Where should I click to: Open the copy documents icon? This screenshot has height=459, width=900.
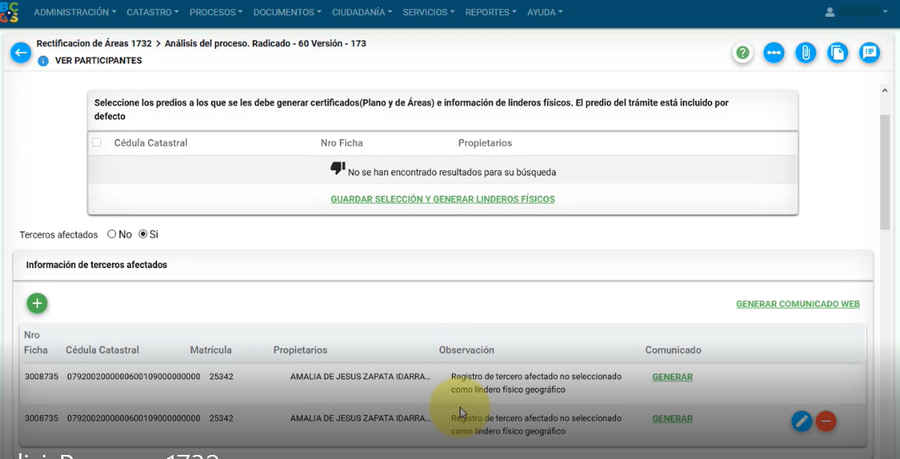(x=838, y=53)
